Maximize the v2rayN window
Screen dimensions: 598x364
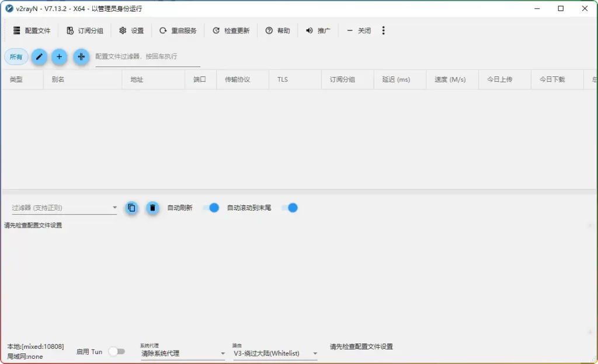click(561, 8)
